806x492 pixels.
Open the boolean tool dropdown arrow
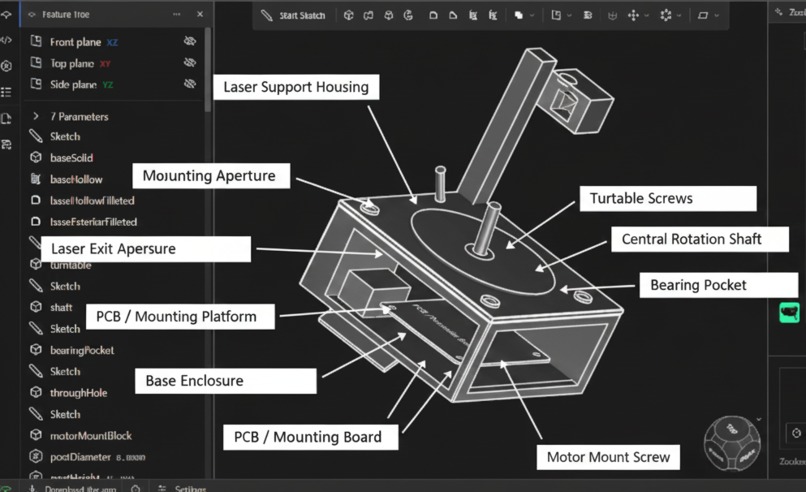(532, 15)
